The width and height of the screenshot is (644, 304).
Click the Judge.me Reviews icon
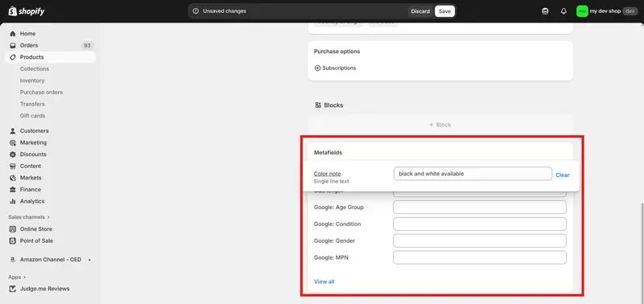pos(13,289)
